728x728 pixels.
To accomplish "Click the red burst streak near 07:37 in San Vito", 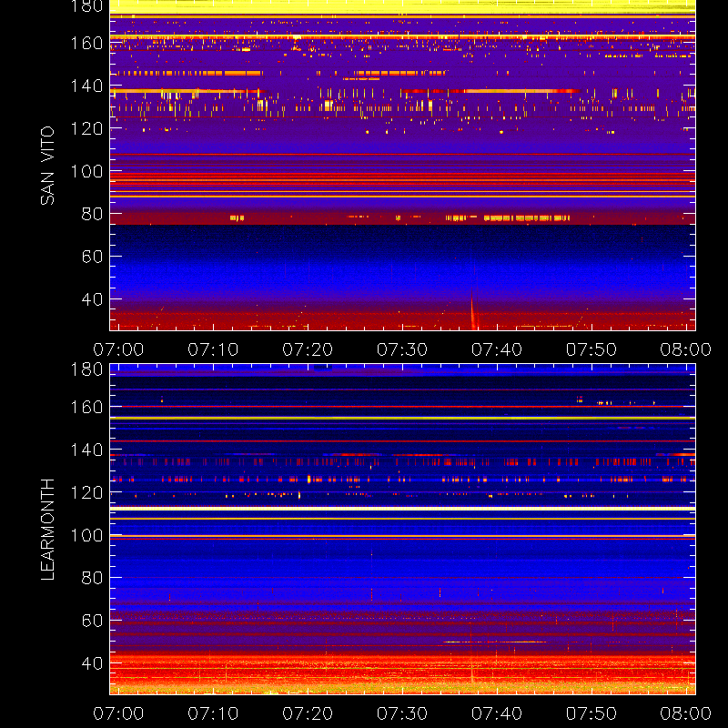I will point(473,310).
